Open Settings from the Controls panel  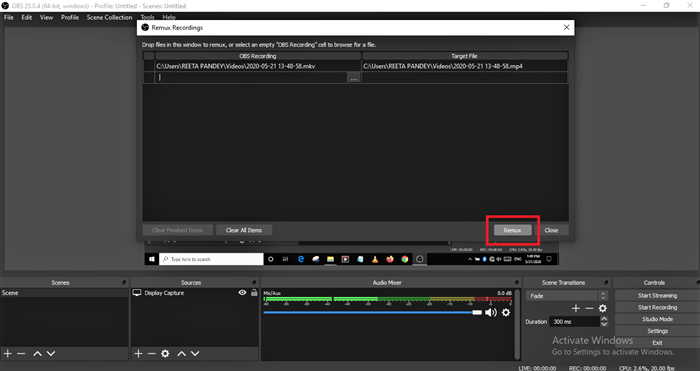click(657, 331)
